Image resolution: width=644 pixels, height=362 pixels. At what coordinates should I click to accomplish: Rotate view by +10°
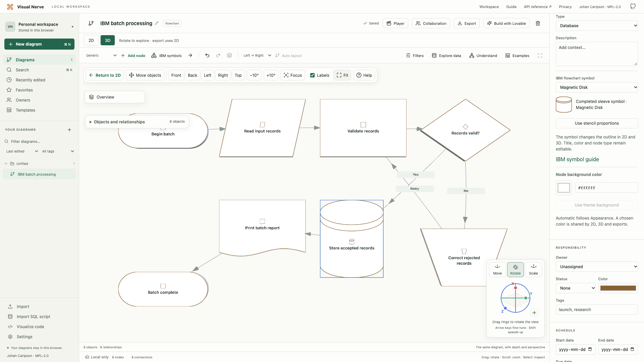point(271,75)
